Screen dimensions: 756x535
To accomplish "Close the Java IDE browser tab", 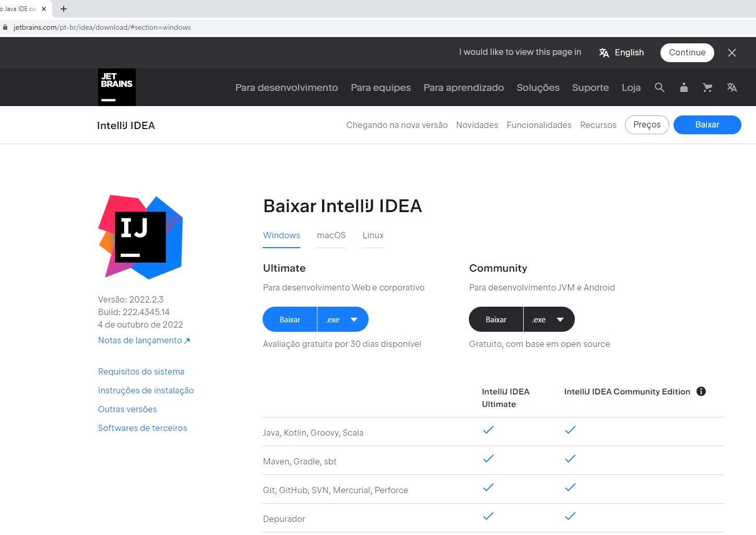I will tap(44, 9).
